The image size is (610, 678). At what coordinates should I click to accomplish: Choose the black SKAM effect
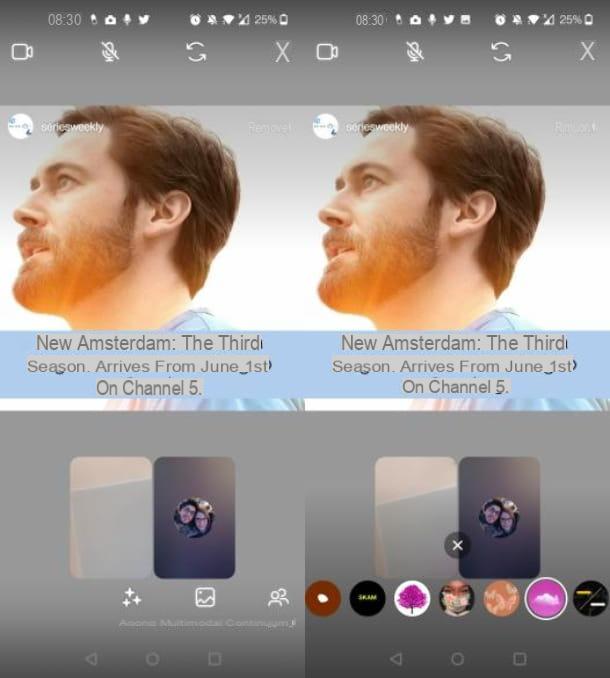click(x=367, y=598)
